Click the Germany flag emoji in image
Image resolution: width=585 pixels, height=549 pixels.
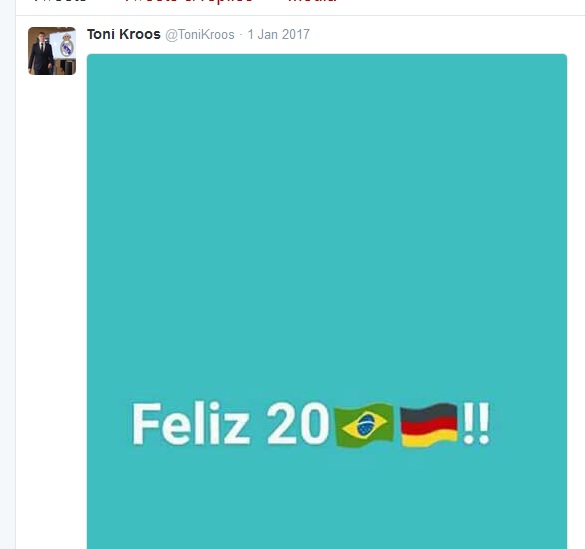(429, 424)
